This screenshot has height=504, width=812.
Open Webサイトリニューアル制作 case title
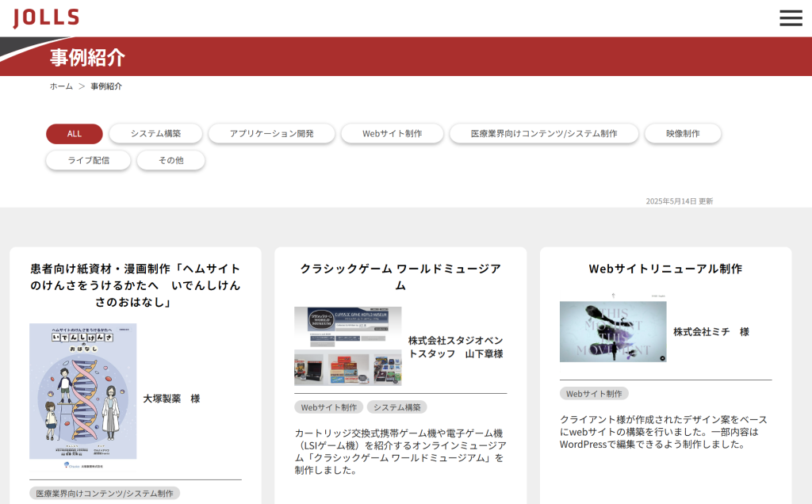point(665,269)
